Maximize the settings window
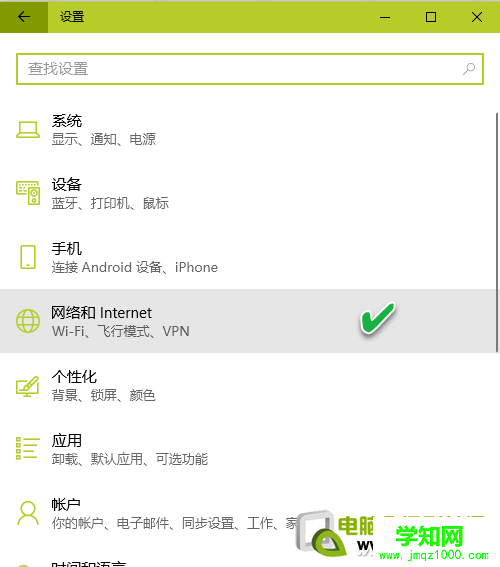 coord(431,17)
